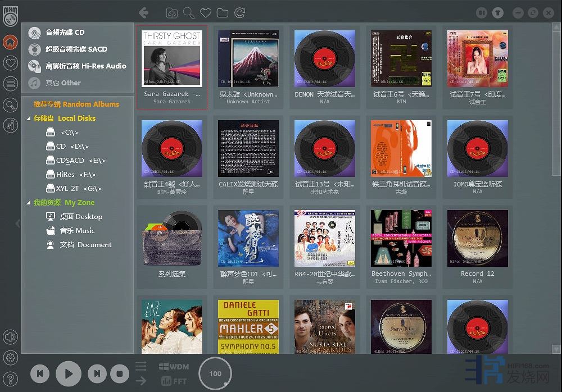Screen dimensions: 562x392
Task: Collapse the Local Disks tree section
Action: (29, 118)
